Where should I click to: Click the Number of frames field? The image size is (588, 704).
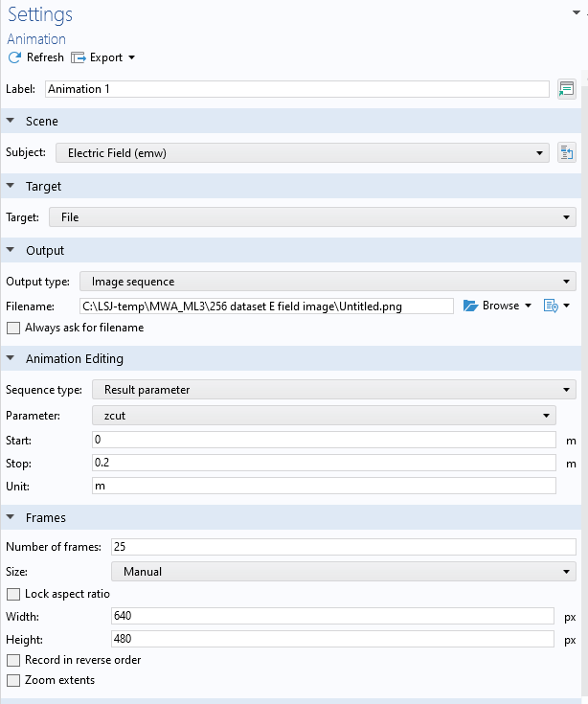pos(343,547)
